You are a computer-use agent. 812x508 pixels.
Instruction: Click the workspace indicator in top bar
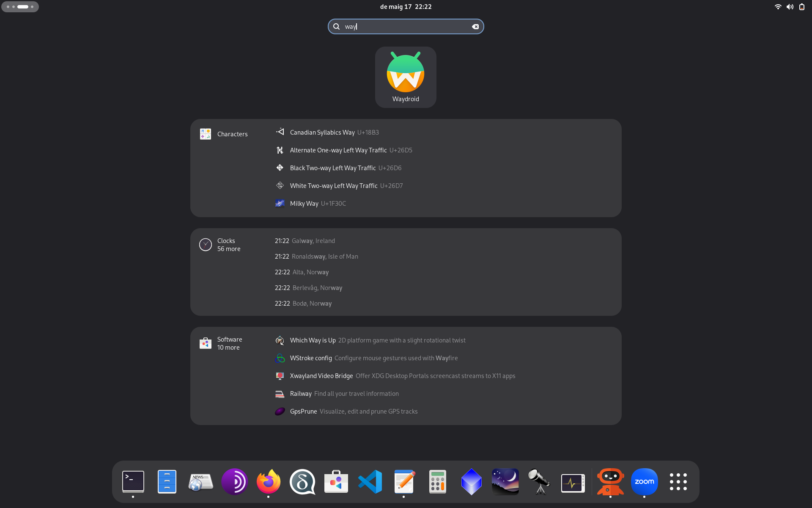[x=20, y=7]
